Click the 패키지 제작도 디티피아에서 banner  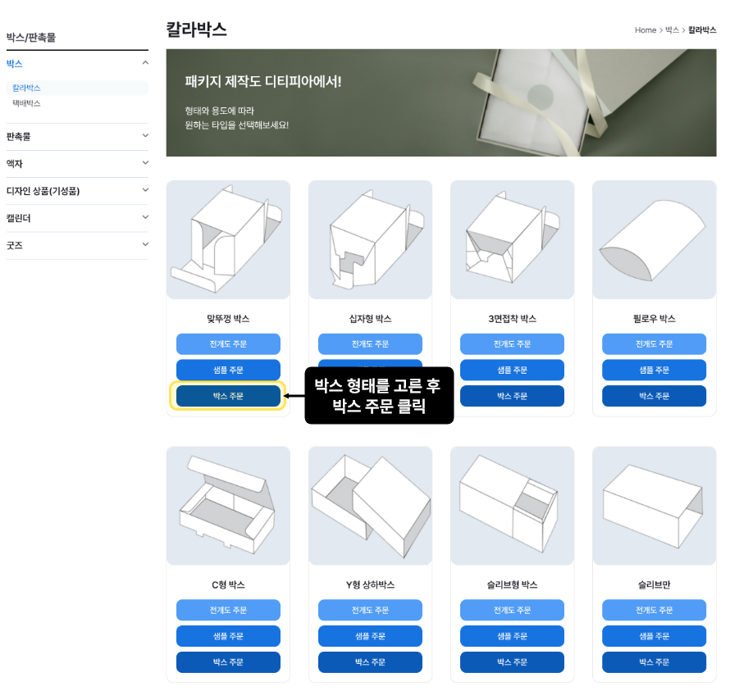coord(441,102)
